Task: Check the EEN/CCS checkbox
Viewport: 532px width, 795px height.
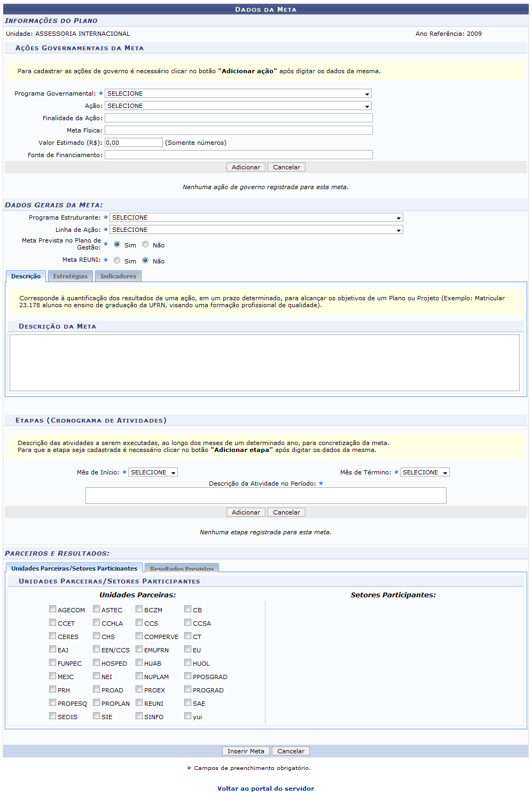Action: pos(96,649)
